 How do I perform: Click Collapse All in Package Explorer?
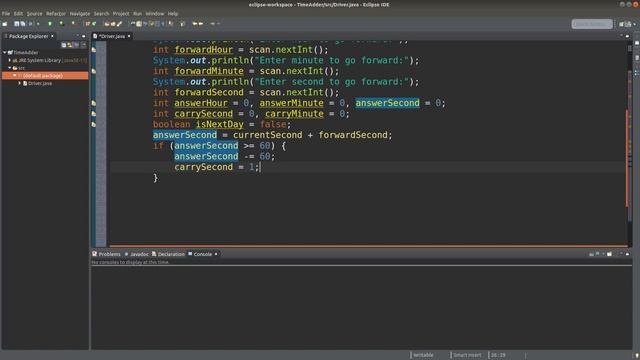64,45
